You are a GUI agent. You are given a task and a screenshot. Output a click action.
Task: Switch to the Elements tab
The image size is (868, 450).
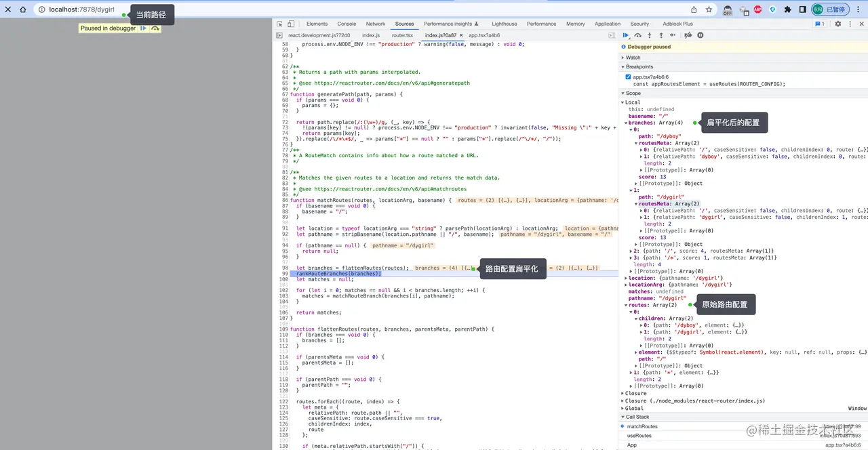317,24
